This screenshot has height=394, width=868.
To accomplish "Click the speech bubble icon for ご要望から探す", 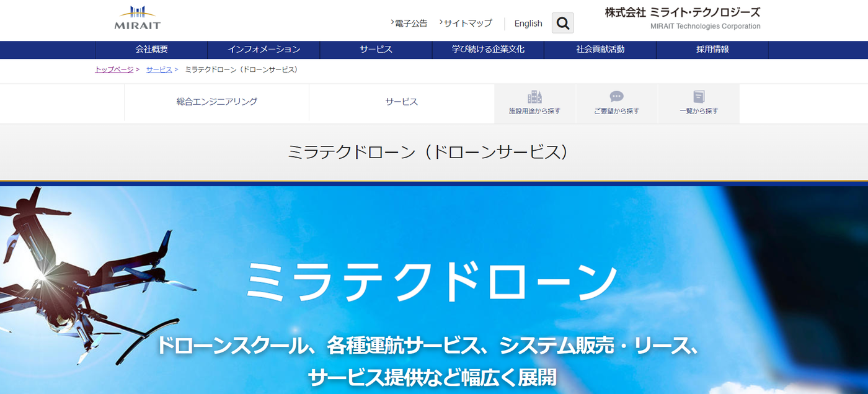I will [x=616, y=97].
